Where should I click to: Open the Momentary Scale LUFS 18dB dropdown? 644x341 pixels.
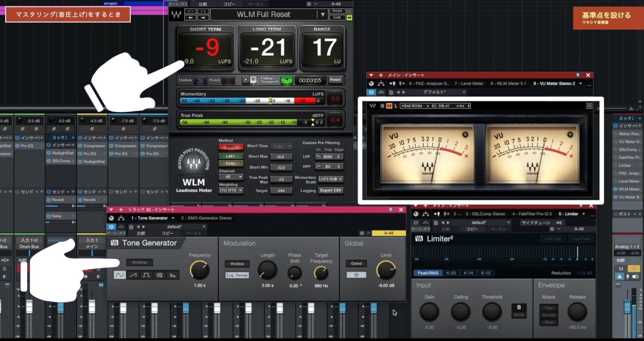pyautogui.click(x=331, y=179)
